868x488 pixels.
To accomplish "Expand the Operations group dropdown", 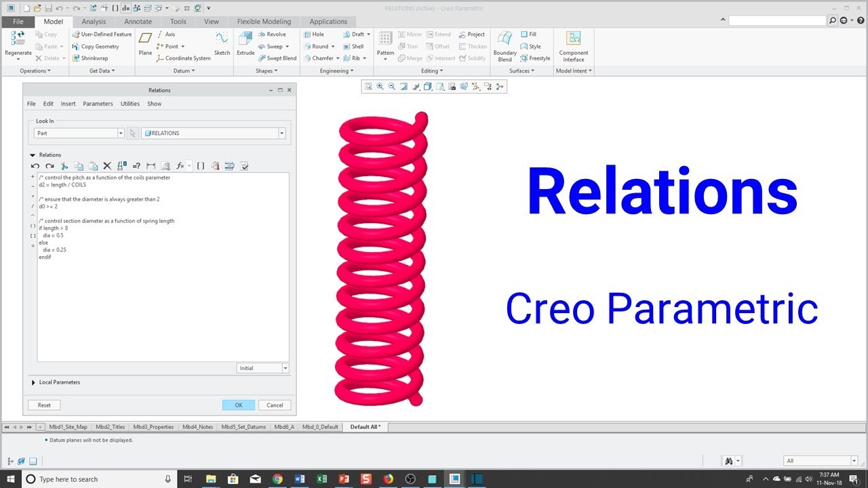I will click(x=35, y=70).
